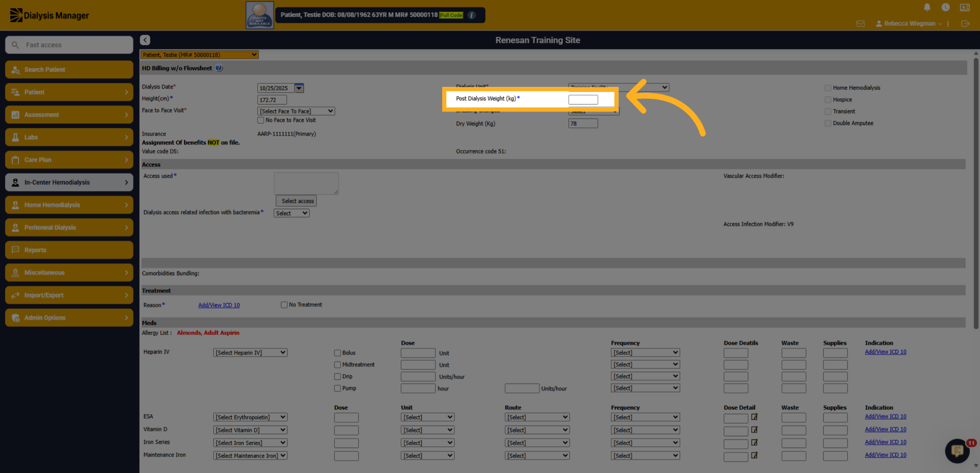Edit Maintenance Iron dose detail note icon
The image size is (980, 473).
pyautogui.click(x=754, y=455)
